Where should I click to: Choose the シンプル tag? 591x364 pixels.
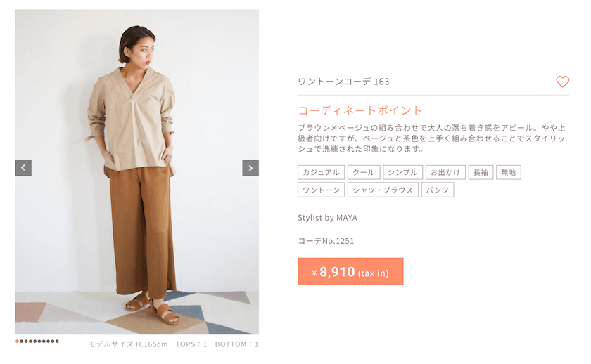402,172
